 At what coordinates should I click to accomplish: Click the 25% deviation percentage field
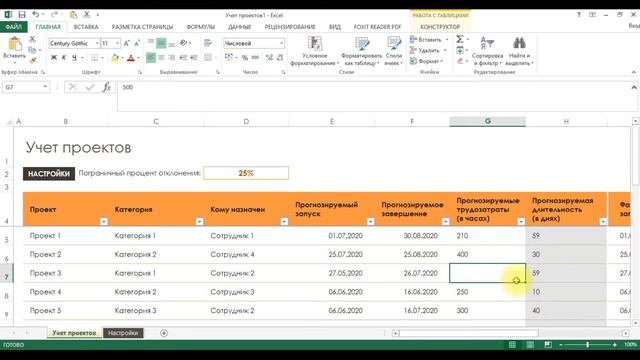(246, 173)
